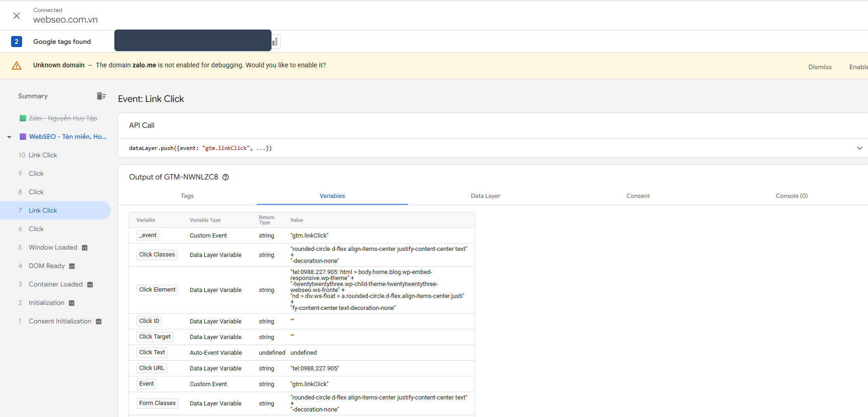868x417 pixels.
Task: Click the Form Classes variable chip
Action: click(158, 403)
